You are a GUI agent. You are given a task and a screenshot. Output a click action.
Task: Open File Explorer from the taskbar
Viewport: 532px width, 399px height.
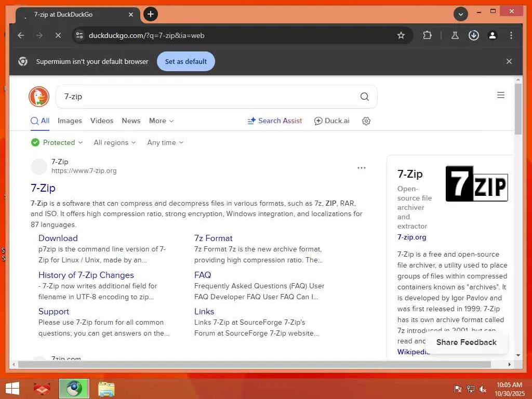pos(107,389)
